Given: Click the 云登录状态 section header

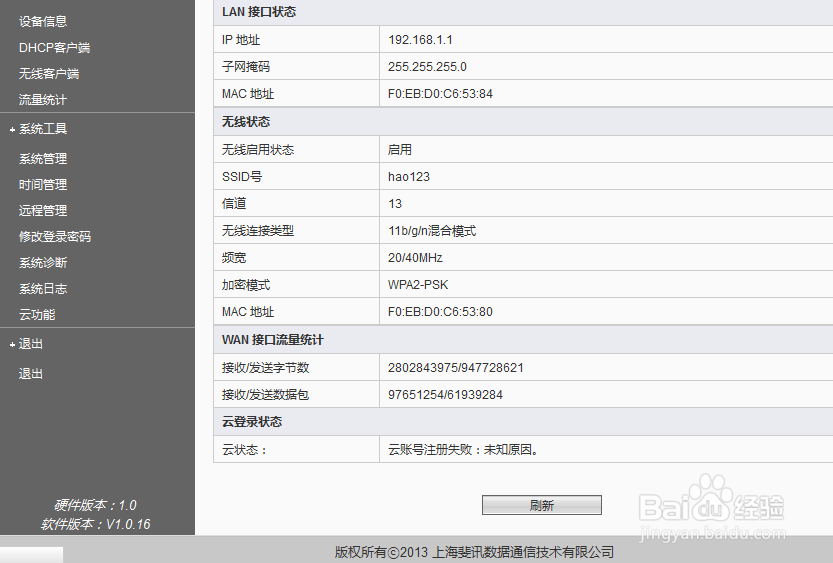Looking at the screenshot, I should click(252, 422).
